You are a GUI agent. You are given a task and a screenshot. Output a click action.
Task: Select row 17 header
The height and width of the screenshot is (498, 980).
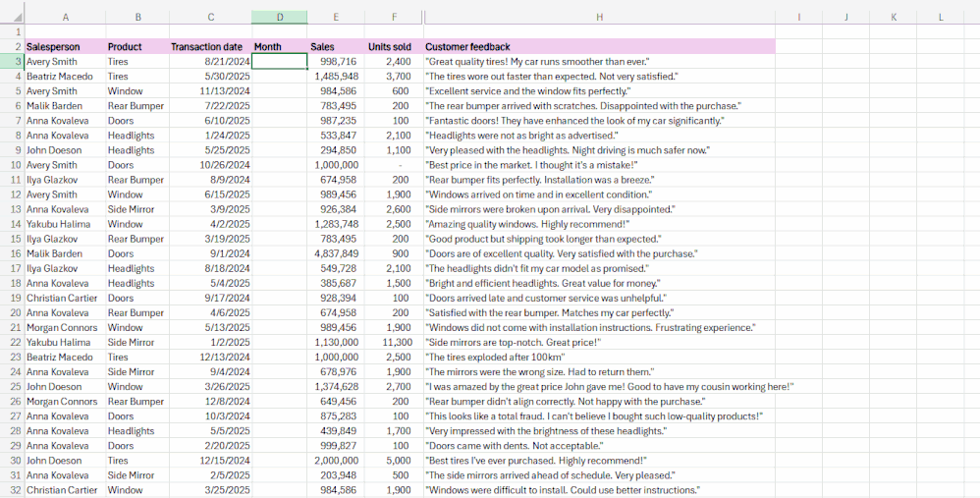tap(13, 269)
